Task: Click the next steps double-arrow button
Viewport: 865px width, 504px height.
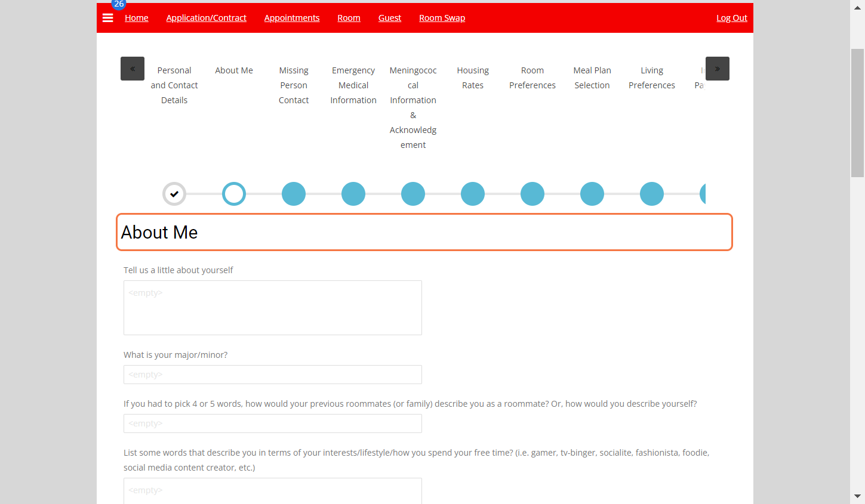Action: (x=718, y=69)
